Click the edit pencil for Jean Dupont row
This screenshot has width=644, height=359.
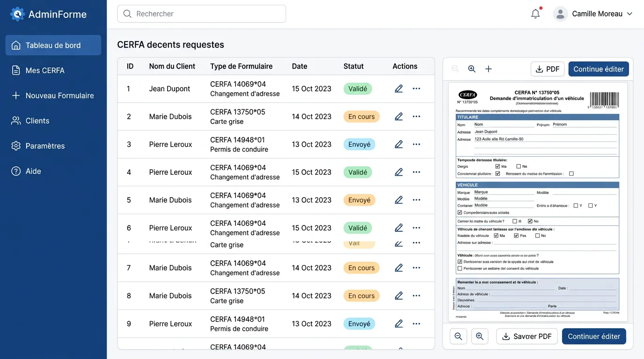click(x=399, y=89)
